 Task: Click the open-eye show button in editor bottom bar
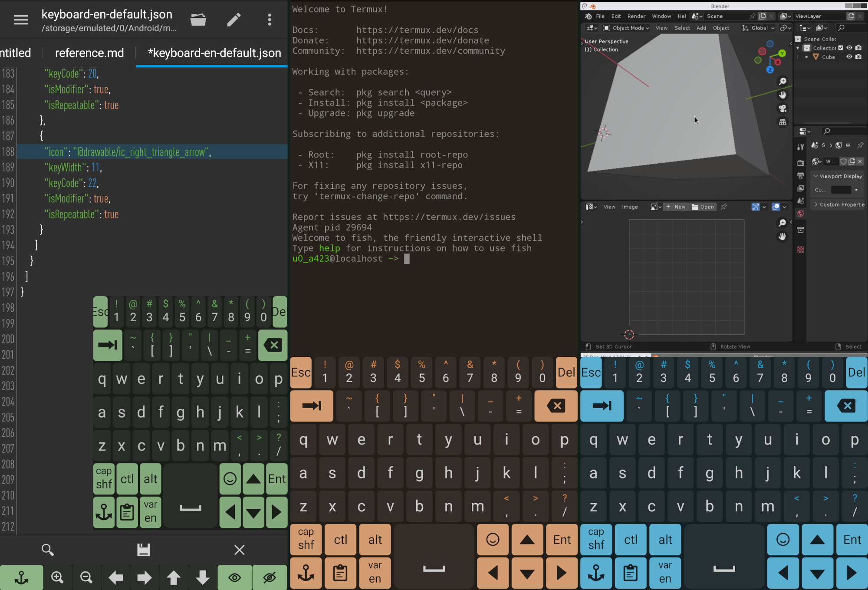click(235, 577)
